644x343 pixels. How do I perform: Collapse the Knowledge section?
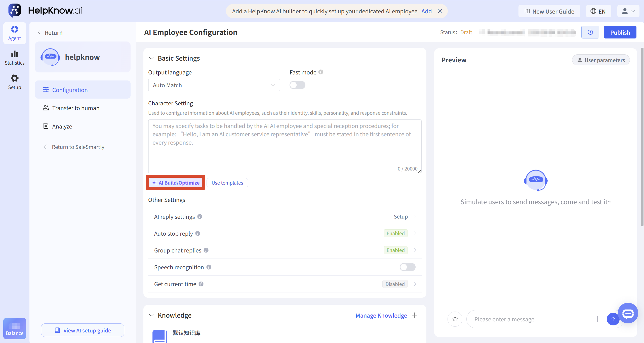[151, 315]
